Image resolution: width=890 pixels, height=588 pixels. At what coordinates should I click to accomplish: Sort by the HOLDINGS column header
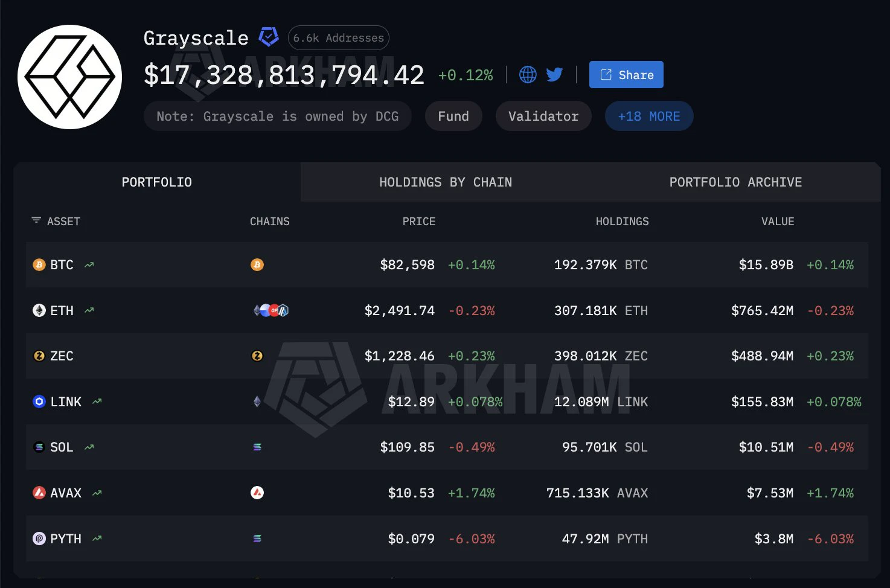622,222
